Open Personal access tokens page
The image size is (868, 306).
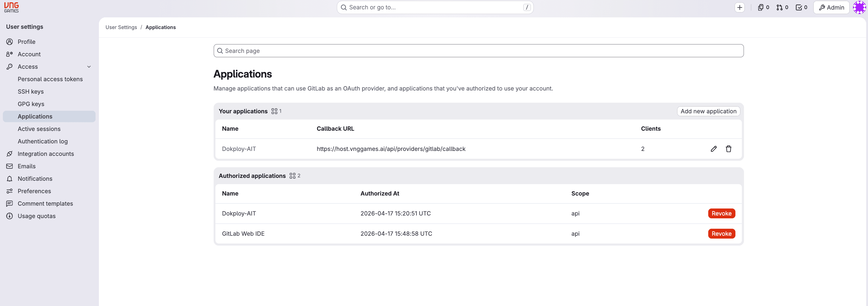50,79
